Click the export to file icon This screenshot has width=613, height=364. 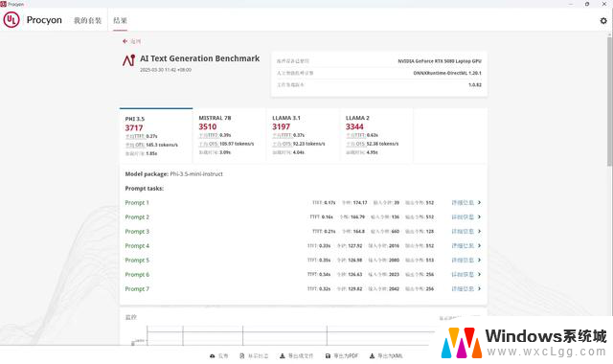coord(283,355)
